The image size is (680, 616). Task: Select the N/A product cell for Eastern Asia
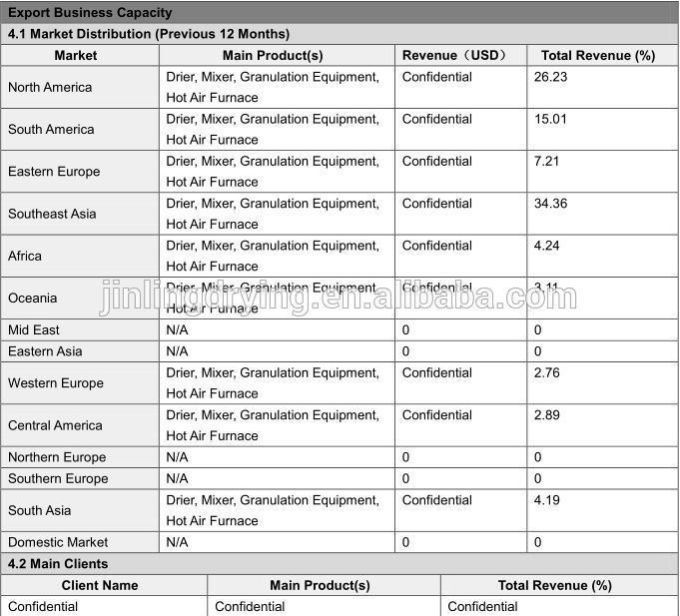click(177, 351)
